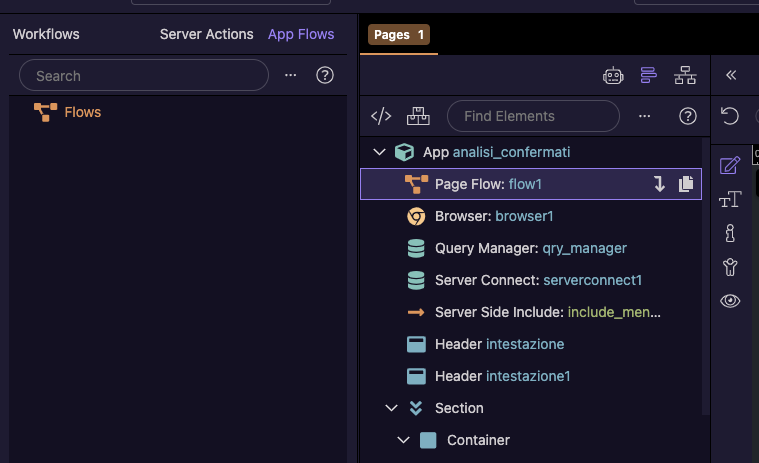The height and width of the screenshot is (463, 759).
Task: Open the Workflows tab
Action: (46, 34)
